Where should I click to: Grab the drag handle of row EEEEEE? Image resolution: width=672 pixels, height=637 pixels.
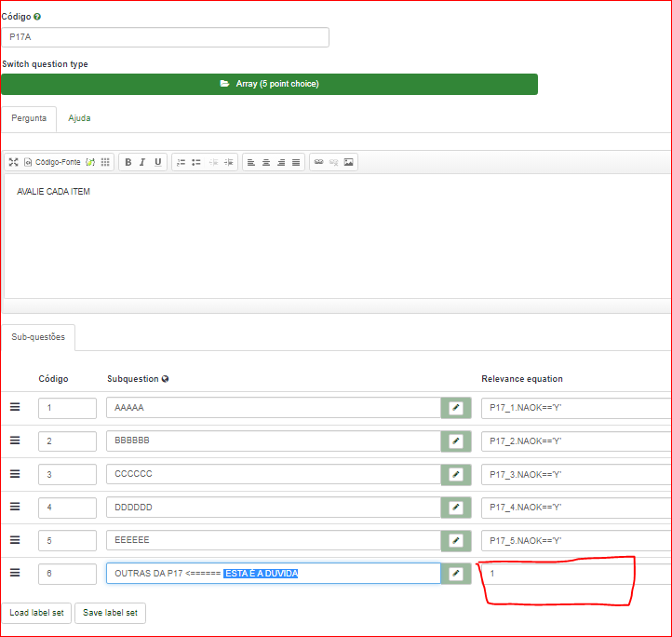pos(15,539)
